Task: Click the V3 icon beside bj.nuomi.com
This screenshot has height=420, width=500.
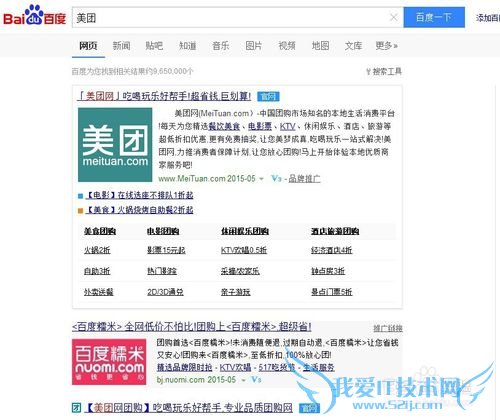Action: pos(256,380)
